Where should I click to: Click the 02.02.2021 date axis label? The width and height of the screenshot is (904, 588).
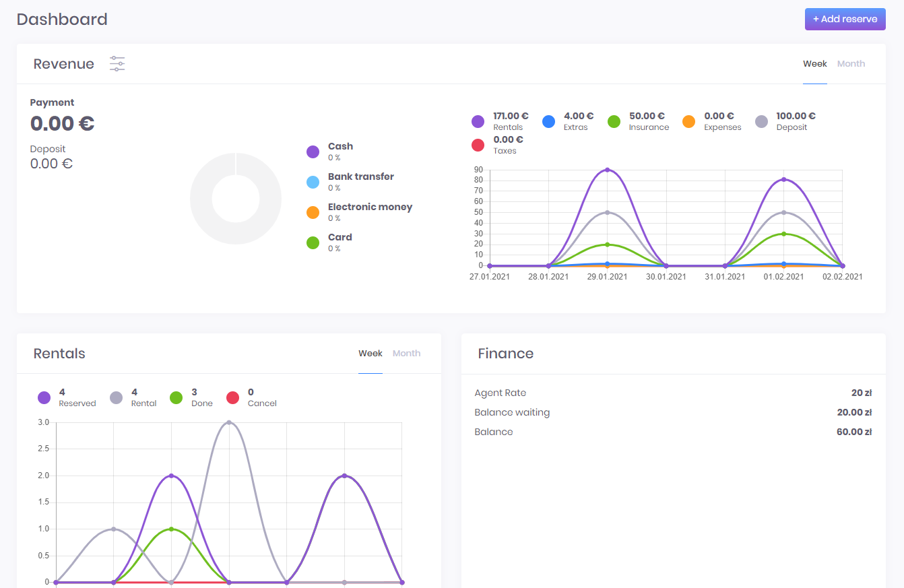(843, 276)
